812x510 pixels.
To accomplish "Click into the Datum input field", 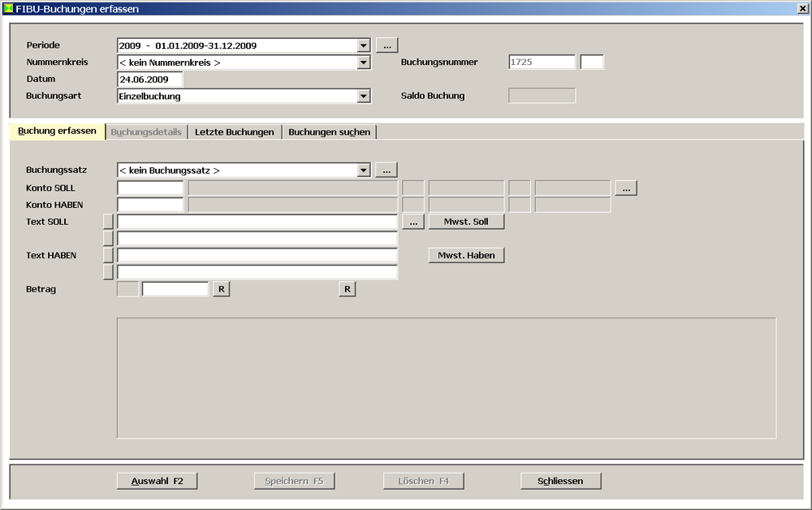I will tap(149, 80).
